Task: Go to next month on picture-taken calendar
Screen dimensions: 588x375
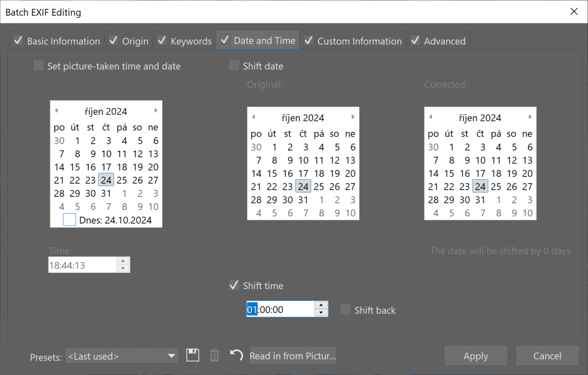Action: pos(156,110)
